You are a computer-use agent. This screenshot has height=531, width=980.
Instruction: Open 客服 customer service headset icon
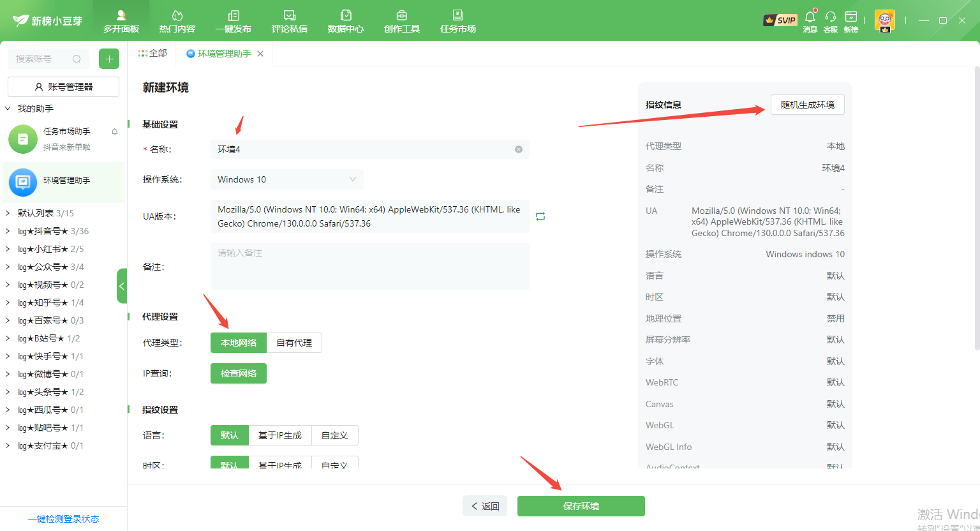(831, 20)
